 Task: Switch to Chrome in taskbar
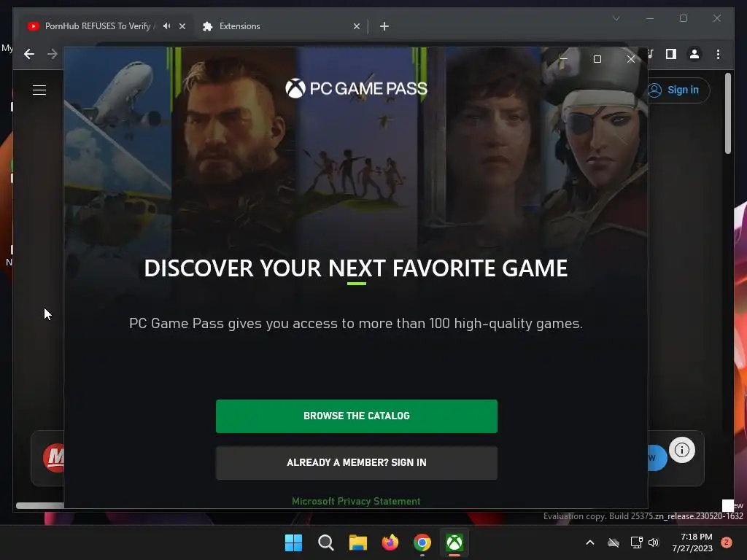click(x=422, y=542)
